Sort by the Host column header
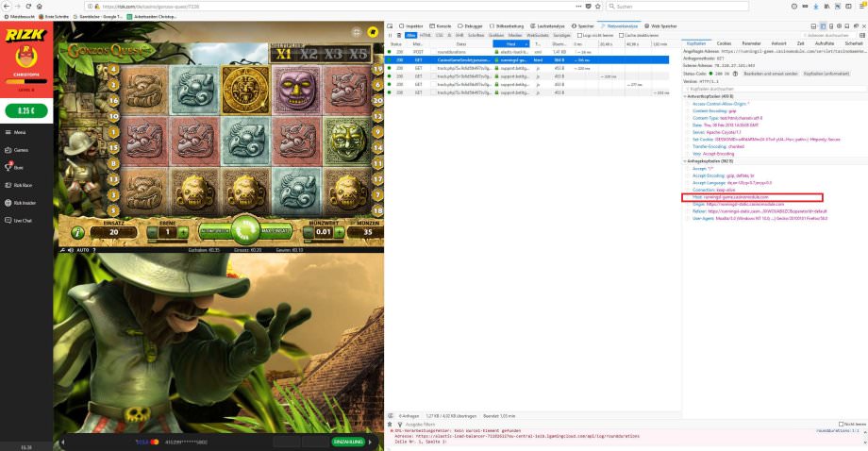Viewport: 868px width, 451px height. point(511,43)
